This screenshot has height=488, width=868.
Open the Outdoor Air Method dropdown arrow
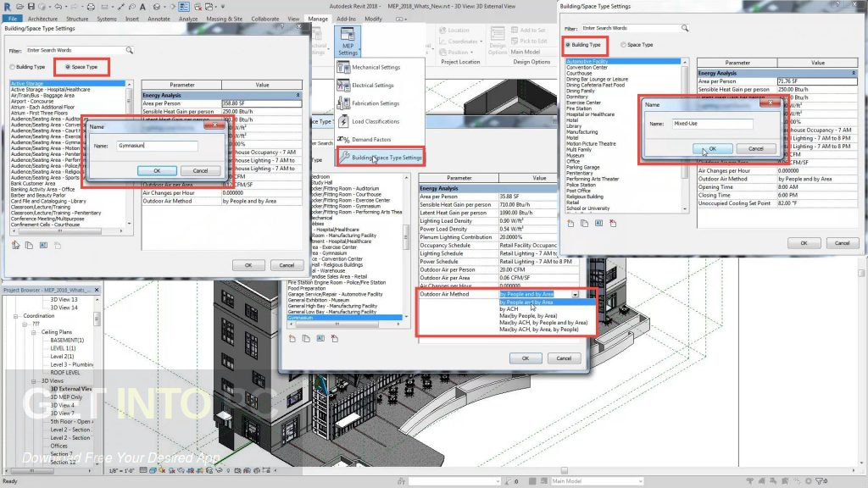click(576, 294)
